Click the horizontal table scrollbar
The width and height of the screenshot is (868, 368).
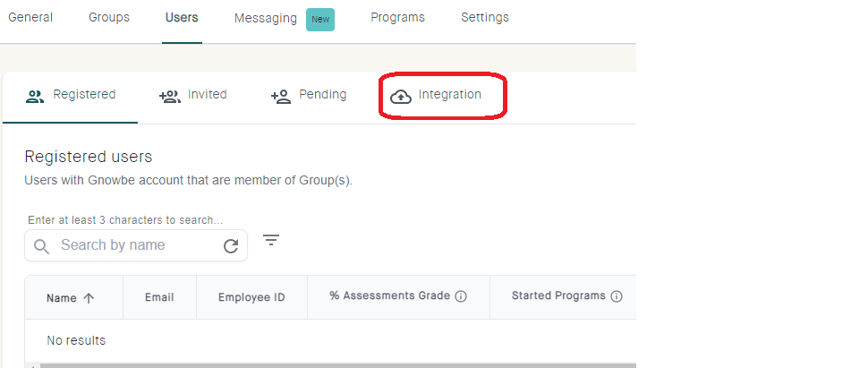(337, 365)
